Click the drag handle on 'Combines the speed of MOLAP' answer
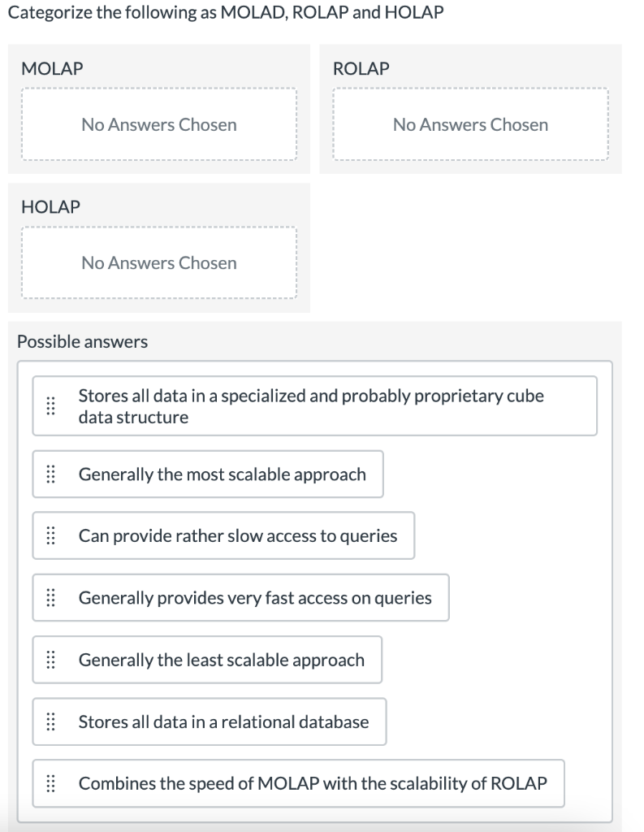Viewport: 644px width, 832px height. (x=50, y=783)
